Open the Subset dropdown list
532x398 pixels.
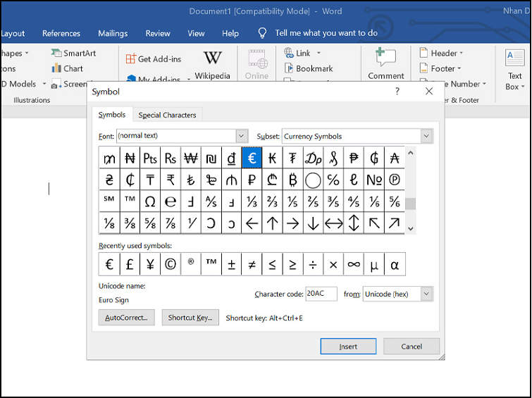coord(426,136)
